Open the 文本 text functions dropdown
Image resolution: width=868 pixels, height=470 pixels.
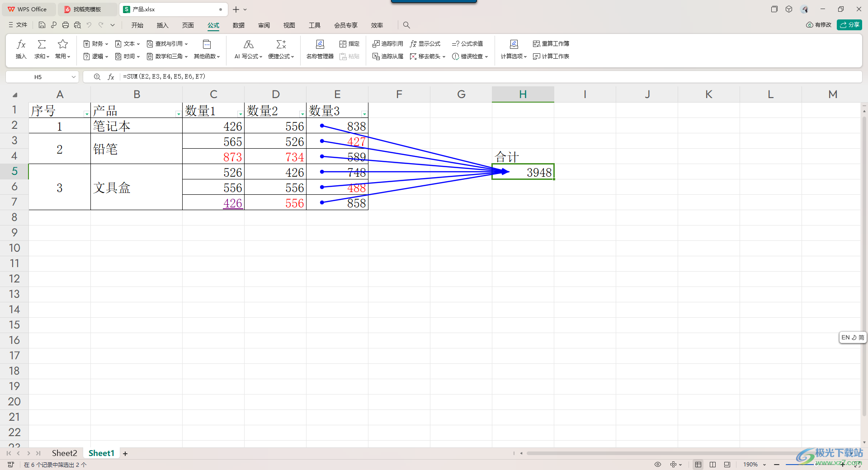coord(127,44)
